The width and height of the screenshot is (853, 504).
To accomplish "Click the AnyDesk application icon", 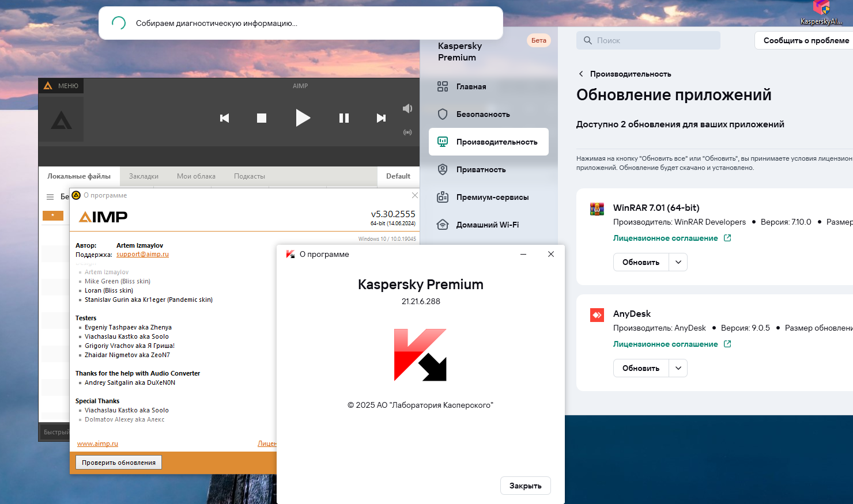I will [597, 315].
